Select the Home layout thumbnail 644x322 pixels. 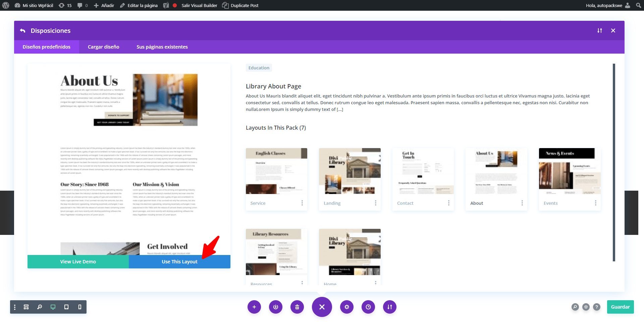tap(350, 252)
